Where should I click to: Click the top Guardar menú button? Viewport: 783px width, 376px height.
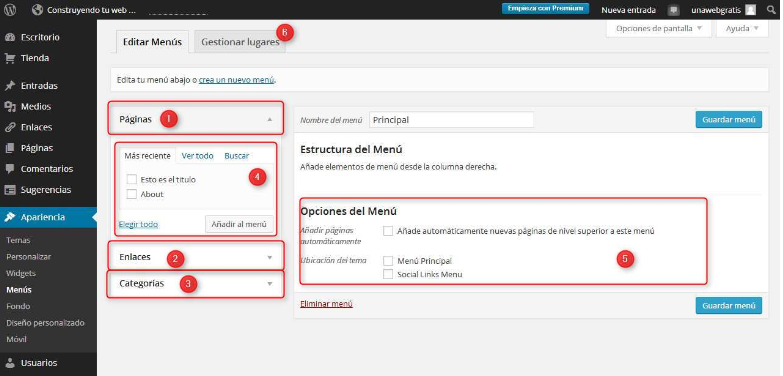(729, 120)
